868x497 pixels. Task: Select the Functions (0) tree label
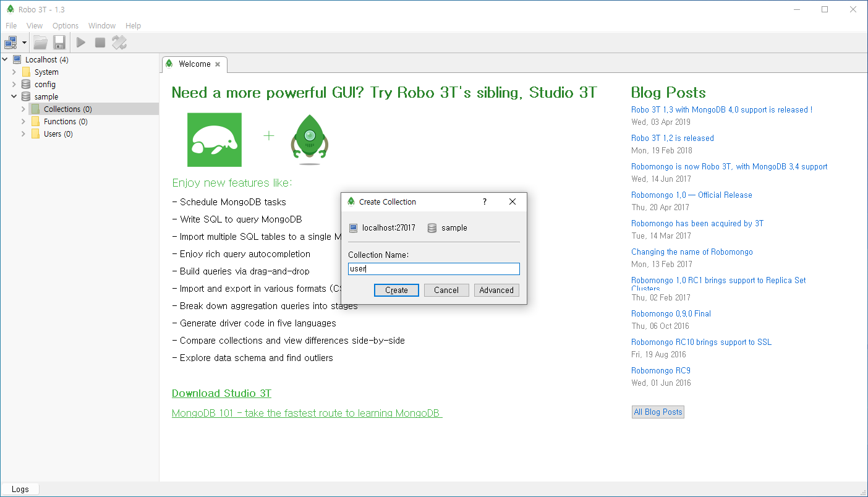click(66, 121)
